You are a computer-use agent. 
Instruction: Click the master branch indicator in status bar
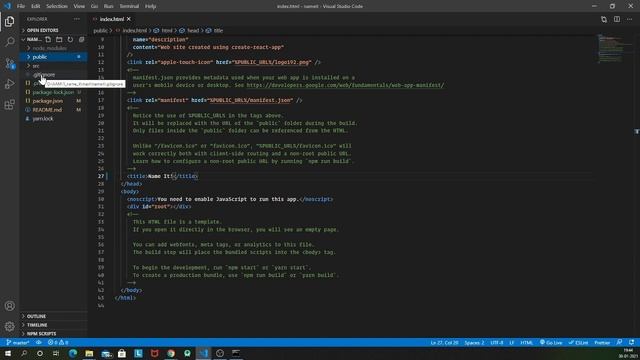tap(18, 342)
